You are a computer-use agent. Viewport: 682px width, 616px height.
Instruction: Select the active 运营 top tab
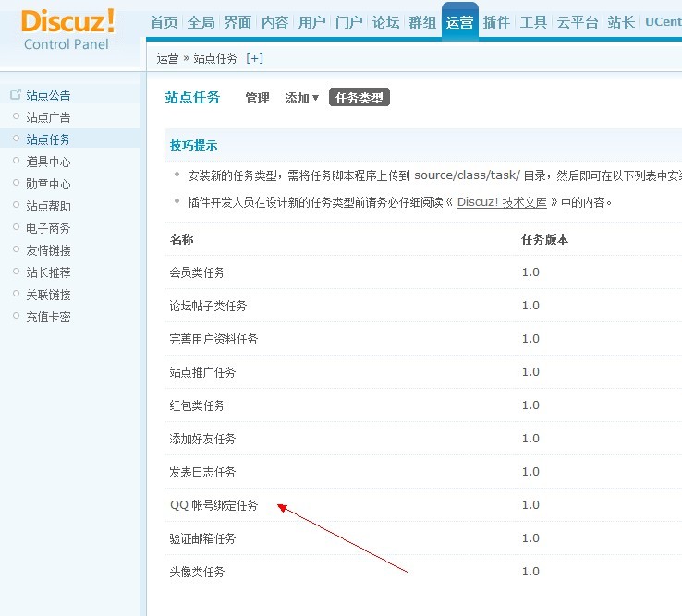459,22
